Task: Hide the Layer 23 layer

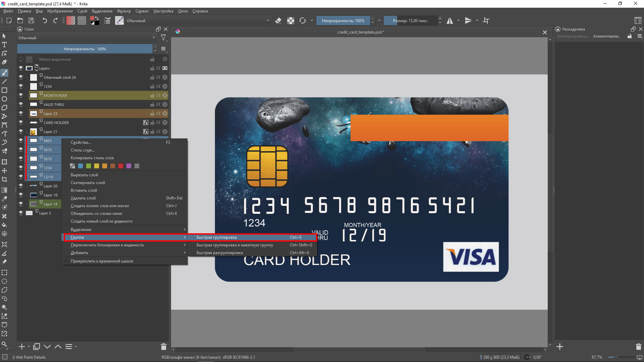Action: point(21,113)
